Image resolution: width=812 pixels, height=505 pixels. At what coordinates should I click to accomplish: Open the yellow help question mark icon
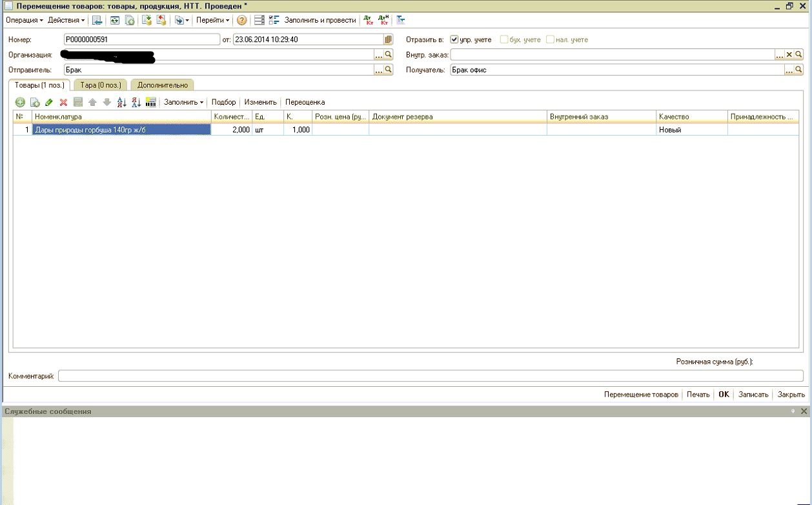coord(242,20)
